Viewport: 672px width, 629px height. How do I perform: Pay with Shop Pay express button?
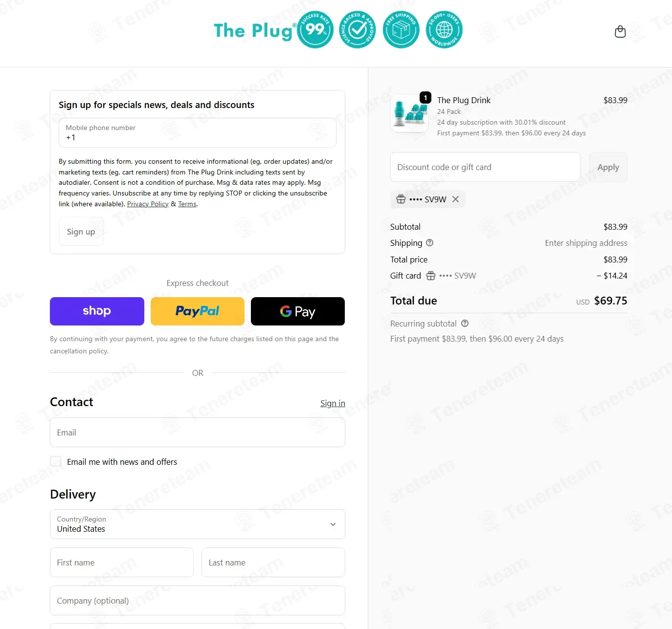(97, 311)
